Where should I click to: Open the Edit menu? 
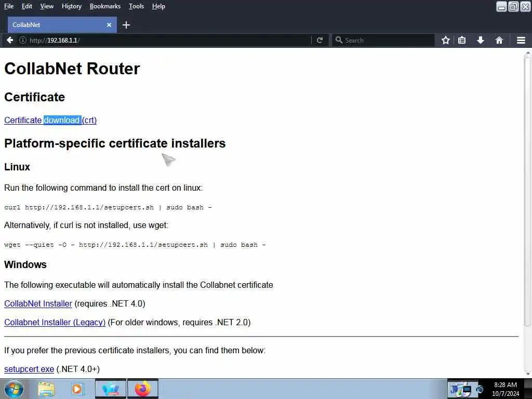pyautogui.click(x=27, y=6)
